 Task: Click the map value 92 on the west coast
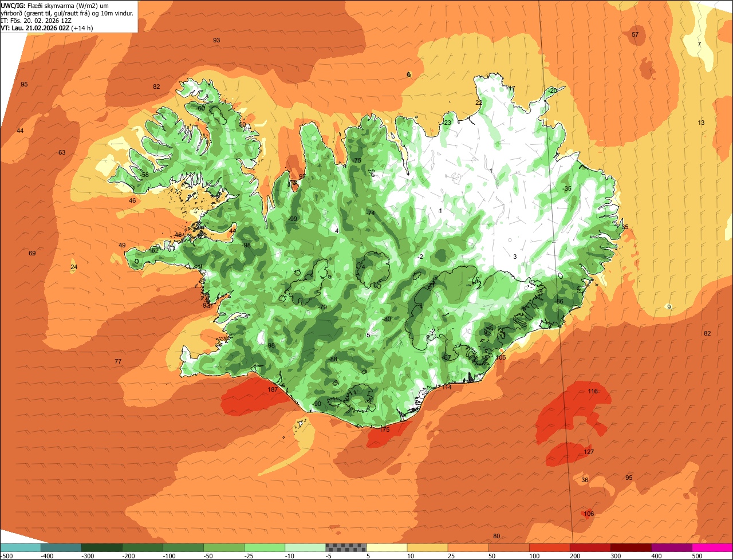click(206, 305)
